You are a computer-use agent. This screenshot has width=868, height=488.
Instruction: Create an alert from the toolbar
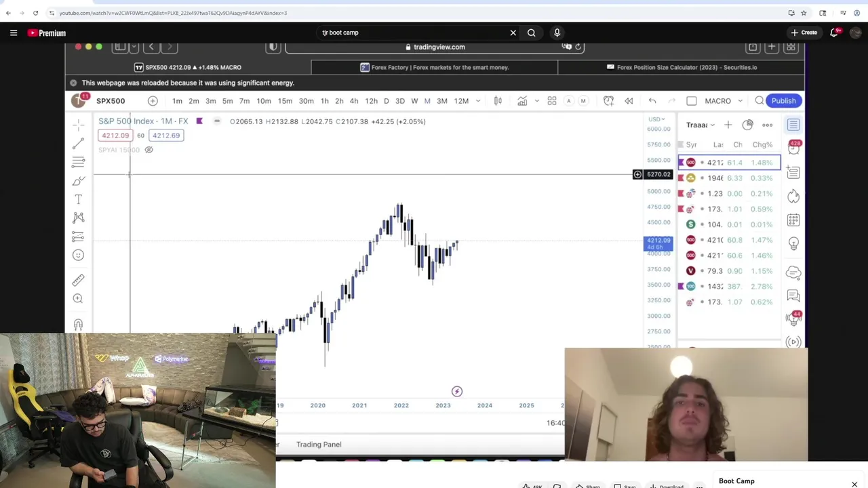click(608, 101)
